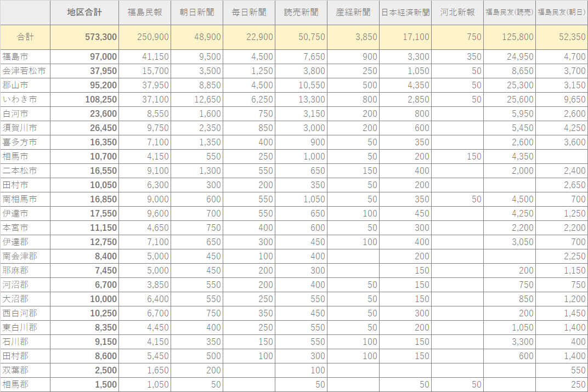This screenshot has width=588, height=392.
Task: Click the 福島民友(読売) column header
Action: pyautogui.click(x=510, y=13)
